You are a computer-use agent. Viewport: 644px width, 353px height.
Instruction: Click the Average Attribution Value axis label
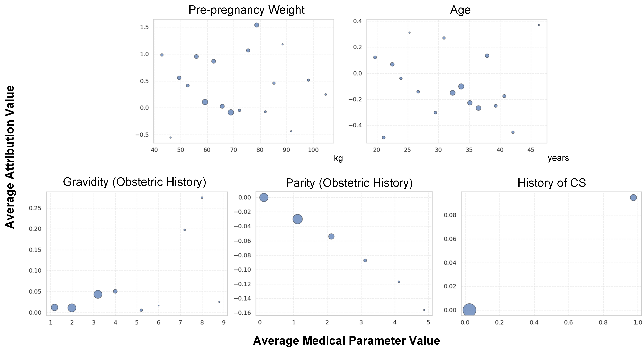10,157
